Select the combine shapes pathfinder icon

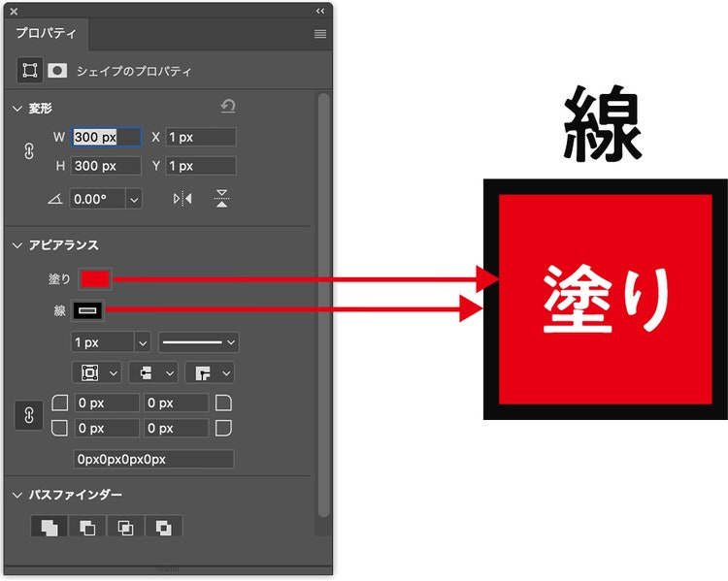point(50,527)
